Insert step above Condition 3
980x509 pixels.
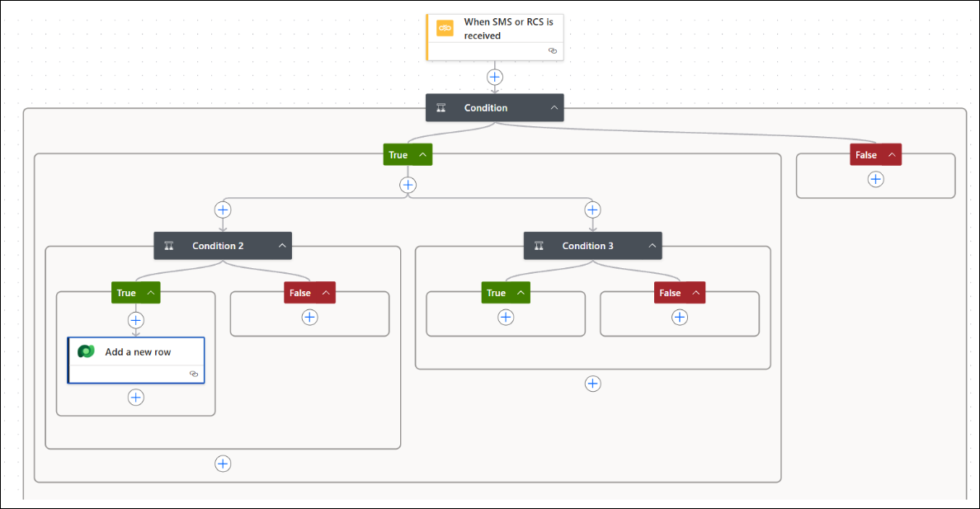tap(592, 210)
